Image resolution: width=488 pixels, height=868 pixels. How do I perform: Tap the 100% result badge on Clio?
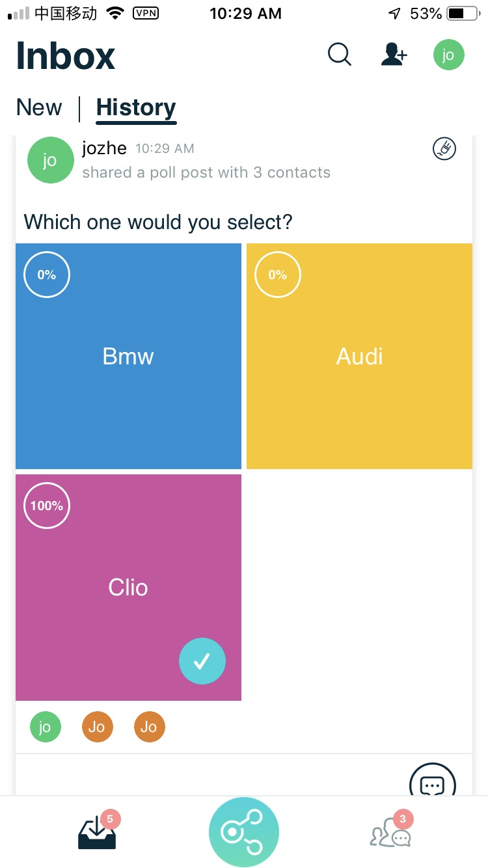click(47, 505)
